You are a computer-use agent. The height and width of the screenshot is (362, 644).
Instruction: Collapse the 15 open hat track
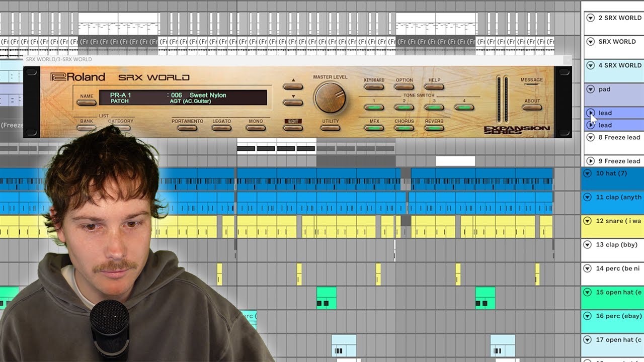click(587, 292)
